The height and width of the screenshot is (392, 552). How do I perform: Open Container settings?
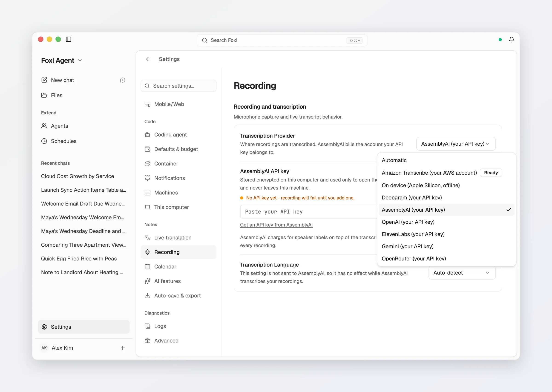[178, 164]
